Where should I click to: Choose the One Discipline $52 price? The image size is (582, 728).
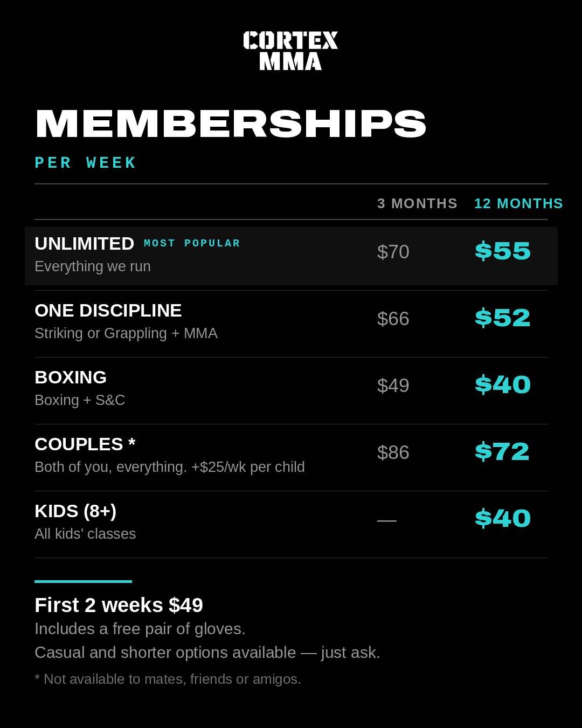tap(503, 318)
